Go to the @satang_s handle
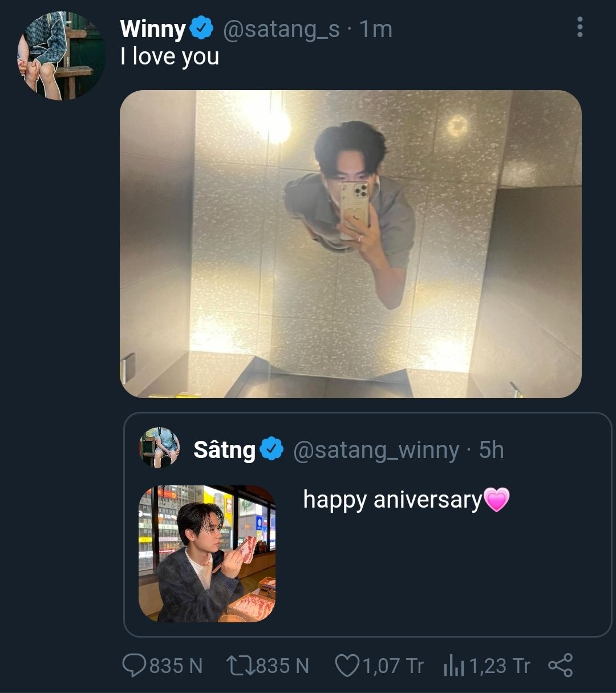The height and width of the screenshot is (693, 616). (x=281, y=29)
